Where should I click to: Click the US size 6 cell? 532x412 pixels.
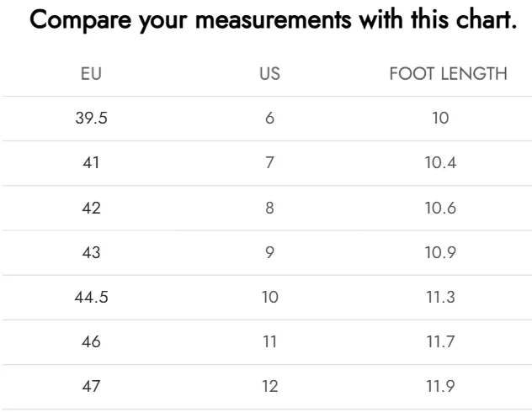click(x=269, y=118)
